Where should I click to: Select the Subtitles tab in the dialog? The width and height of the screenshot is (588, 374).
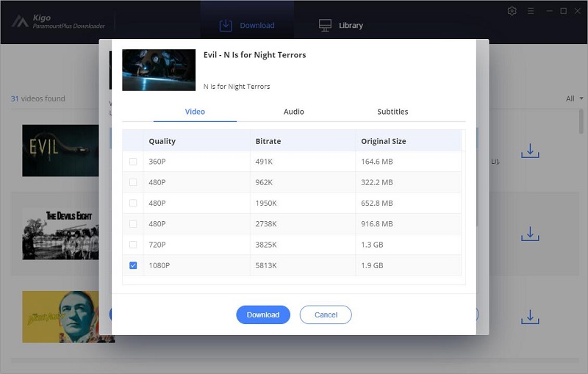tap(392, 112)
